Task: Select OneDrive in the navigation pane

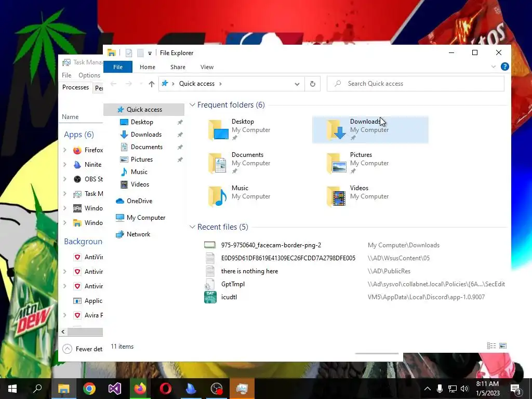Action: pyautogui.click(x=139, y=201)
